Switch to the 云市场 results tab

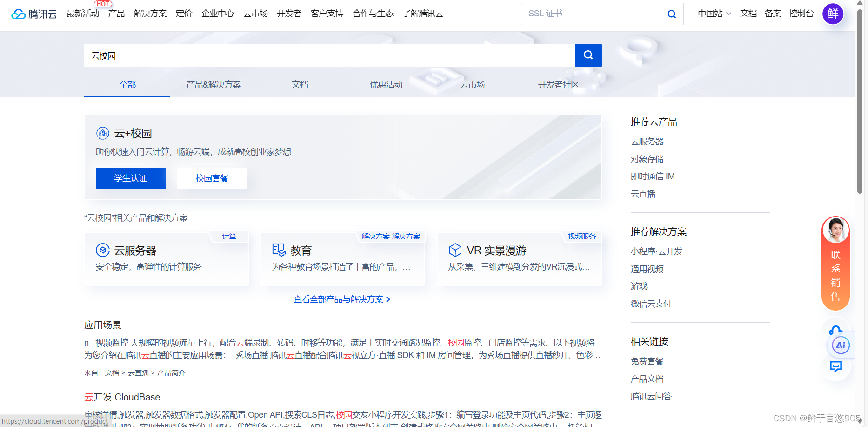click(473, 85)
